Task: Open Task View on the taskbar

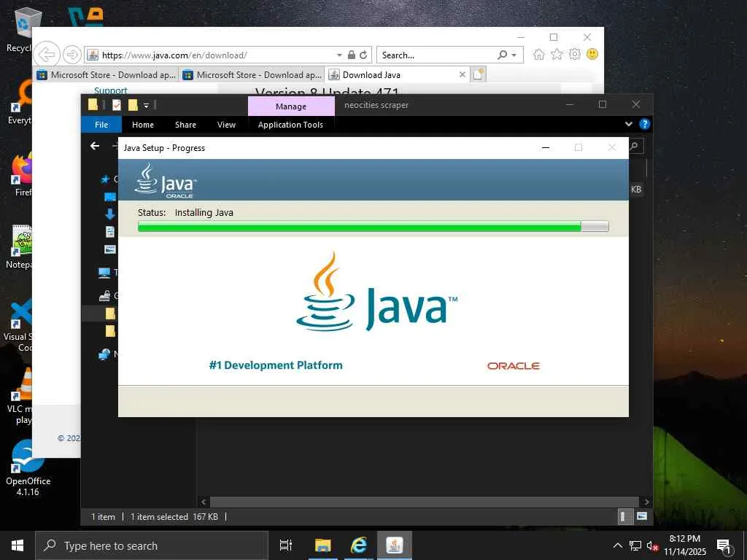Action: tap(286, 545)
